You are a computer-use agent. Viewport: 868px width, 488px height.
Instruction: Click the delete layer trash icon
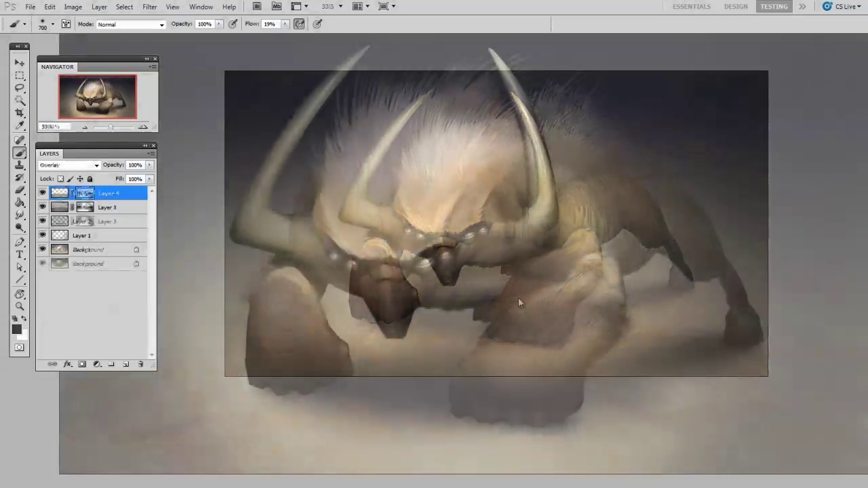[x=140, y=365]
